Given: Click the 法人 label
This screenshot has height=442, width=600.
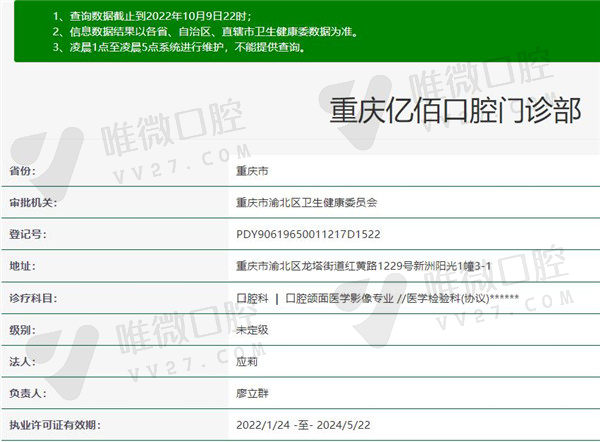Looking at the screenshot, I should [x=22, y=361].
